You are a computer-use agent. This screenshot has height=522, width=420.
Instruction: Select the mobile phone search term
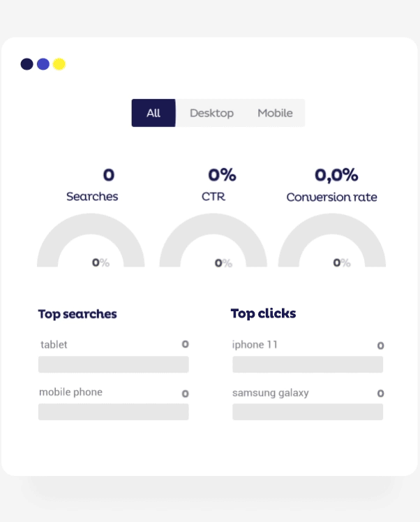(70, 392)
